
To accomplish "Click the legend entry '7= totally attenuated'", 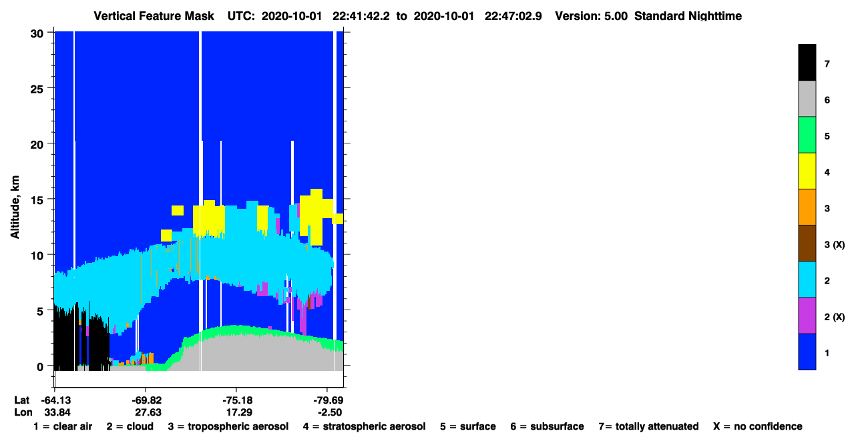I will 648,426.
